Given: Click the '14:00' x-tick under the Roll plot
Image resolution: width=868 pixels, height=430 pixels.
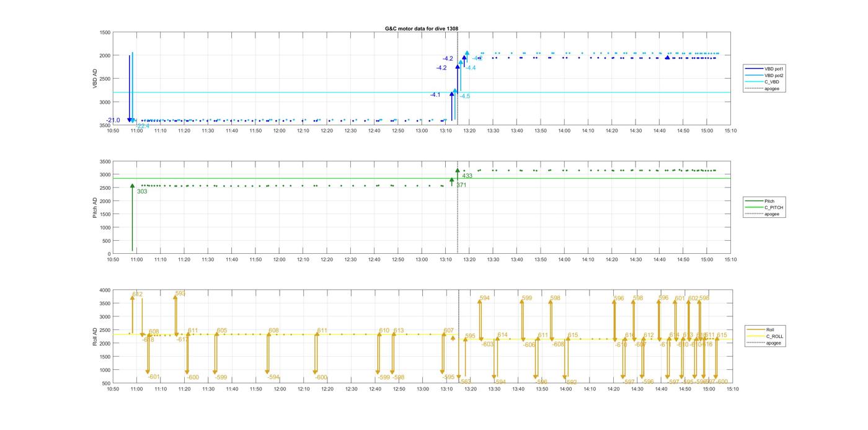Looking at the screenshot, I should click(565, 389).
